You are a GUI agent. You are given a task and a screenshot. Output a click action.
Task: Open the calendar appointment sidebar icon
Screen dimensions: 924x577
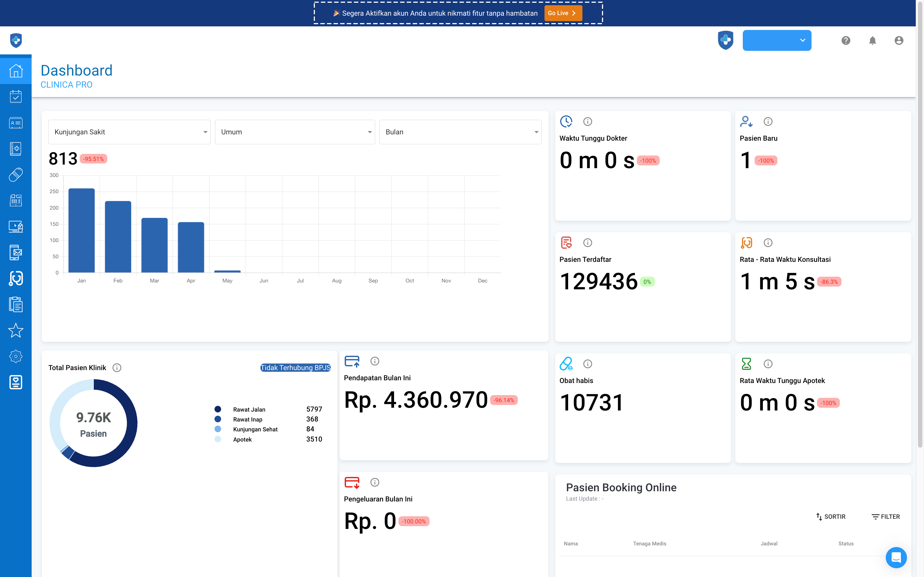(x=16, y=96)
